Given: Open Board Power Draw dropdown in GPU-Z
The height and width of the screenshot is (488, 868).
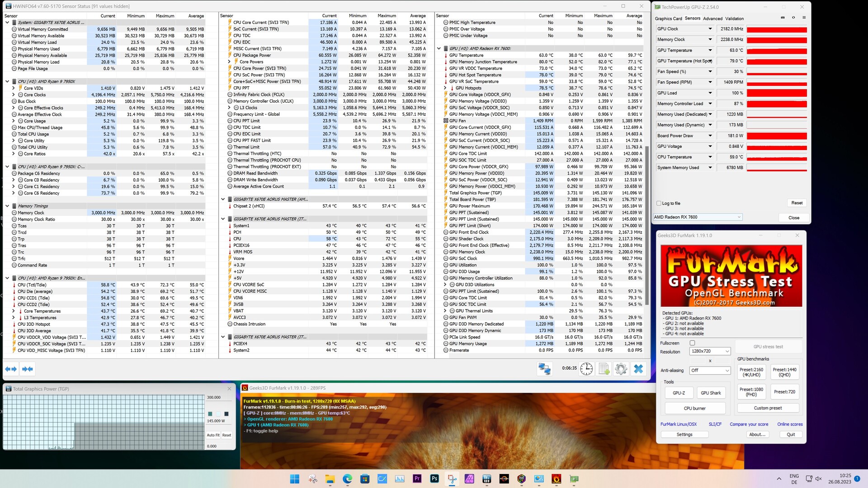Looking at the screenshot, I should point(710,136).
